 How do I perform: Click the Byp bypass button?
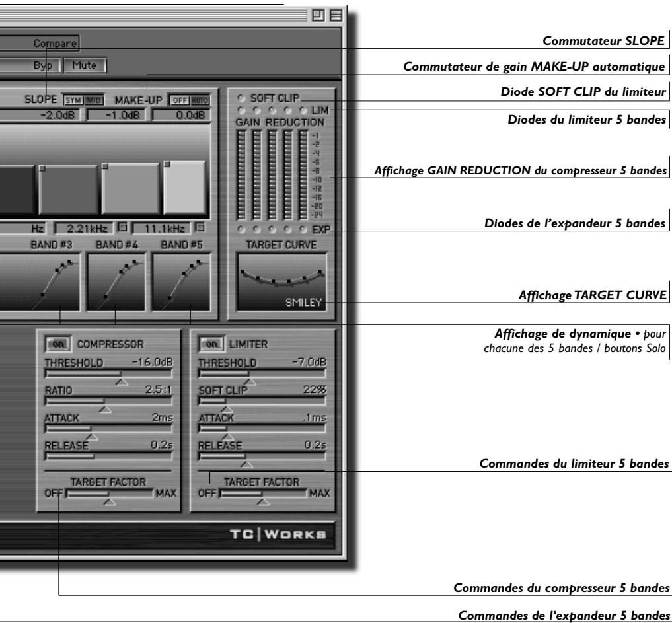point(44,66)
